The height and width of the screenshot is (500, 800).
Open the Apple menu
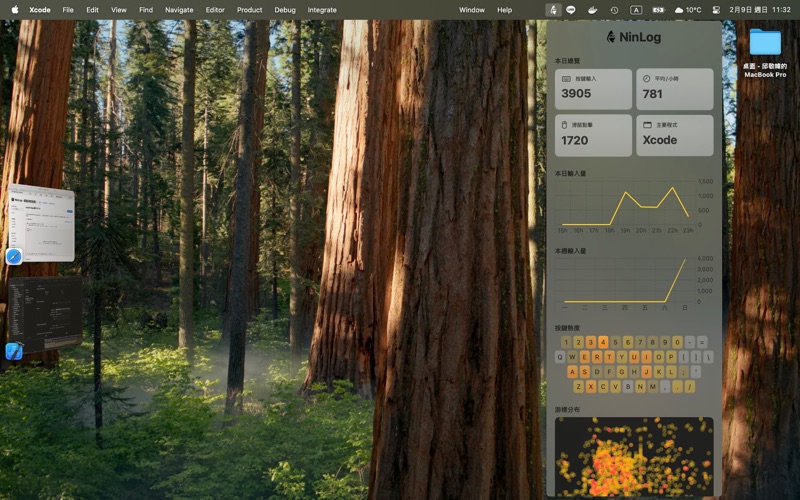pyautogui.click(x=15, y=9)
